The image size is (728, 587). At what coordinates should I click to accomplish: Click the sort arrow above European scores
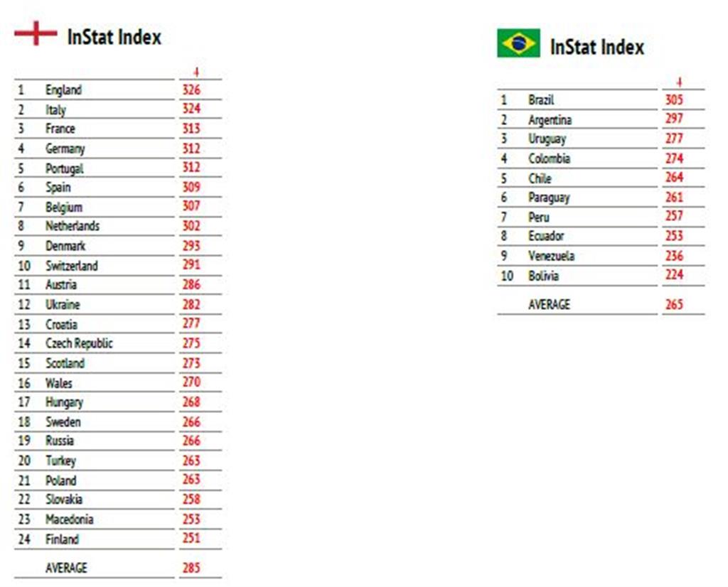click(196, 72)
